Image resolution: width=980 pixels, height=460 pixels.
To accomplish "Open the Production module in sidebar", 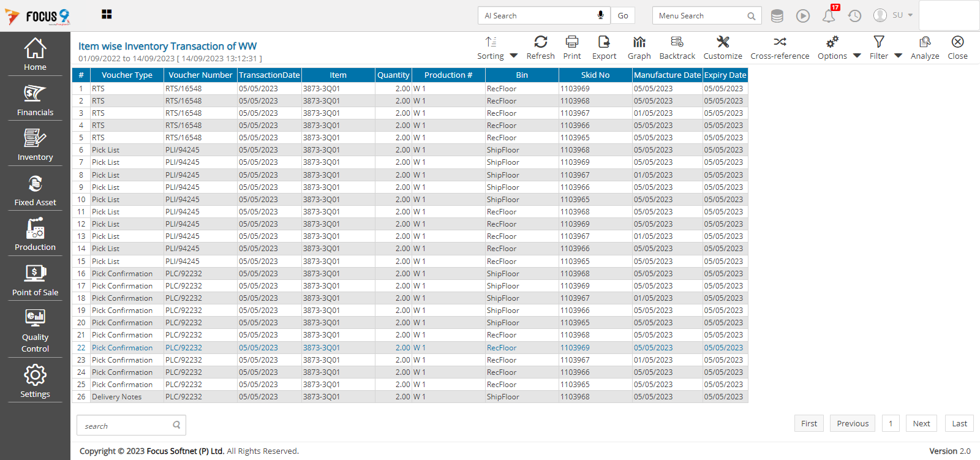I will 35,235.
